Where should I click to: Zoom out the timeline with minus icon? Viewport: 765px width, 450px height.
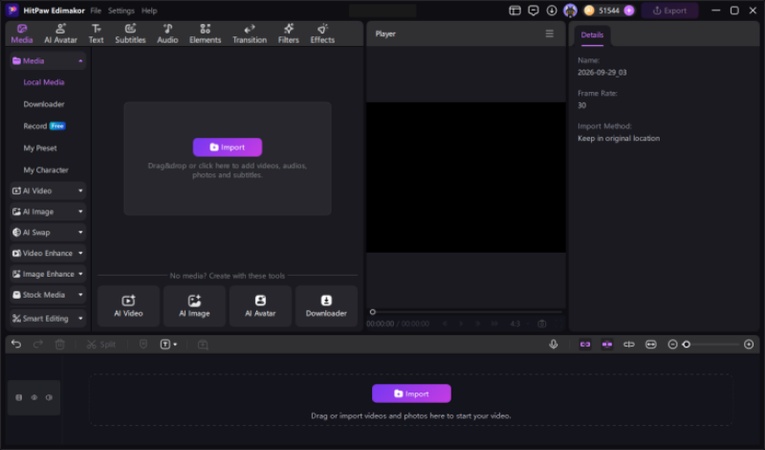(x=672, y=344)
